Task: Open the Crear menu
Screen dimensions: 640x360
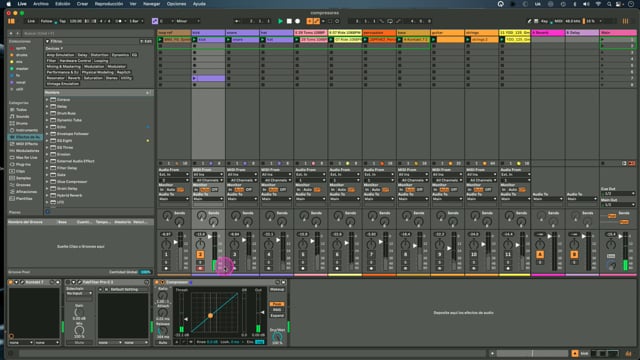Action: (82, 4)
